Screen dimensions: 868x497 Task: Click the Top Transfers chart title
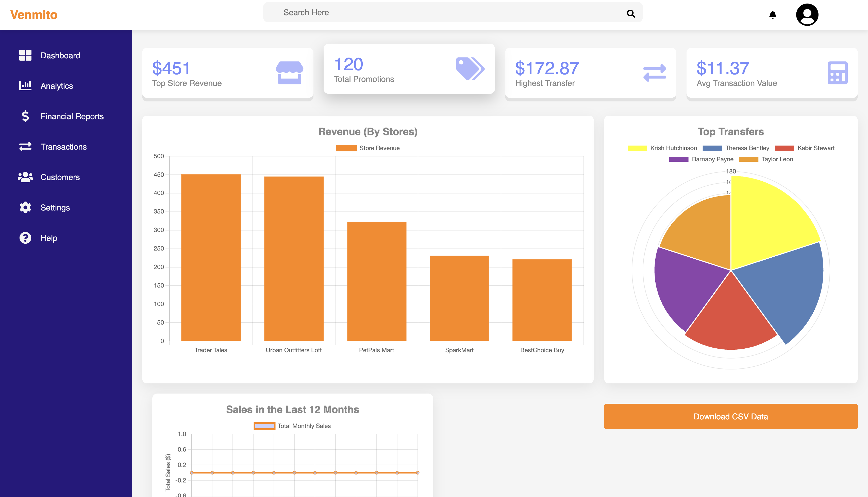pos(730,131)
